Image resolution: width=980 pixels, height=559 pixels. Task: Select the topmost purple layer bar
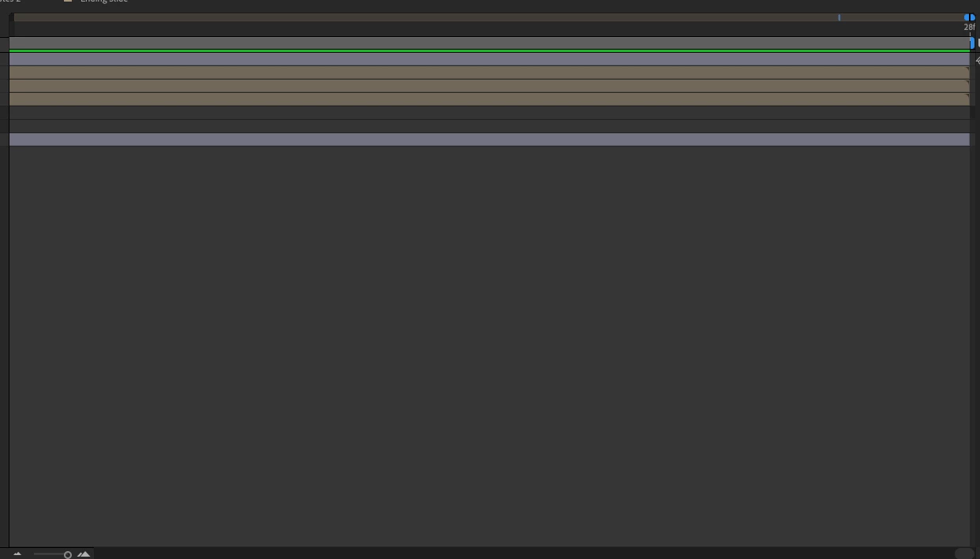(489, 59)
